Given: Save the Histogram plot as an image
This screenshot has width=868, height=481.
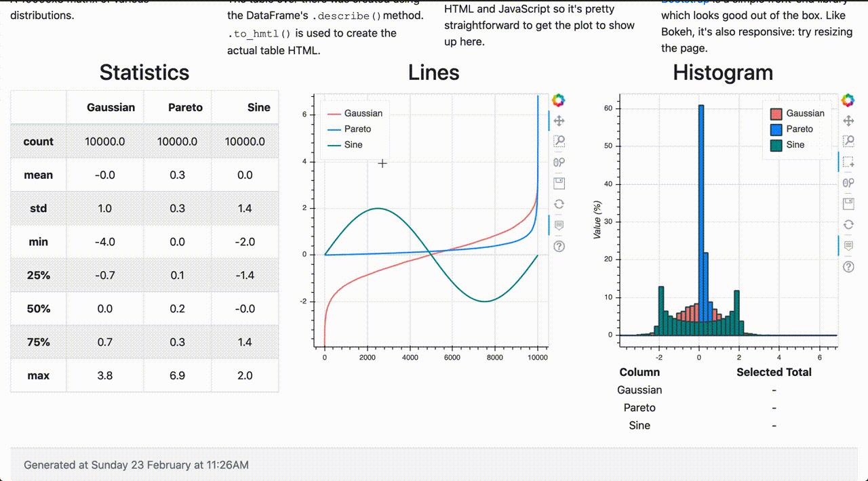Looking at the screenshot, I should [x=848, y=203].
